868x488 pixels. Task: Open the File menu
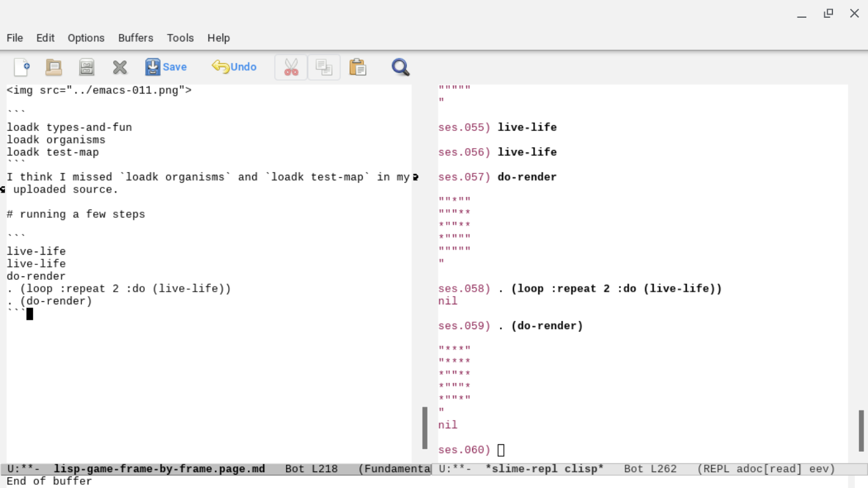(15, 38)
